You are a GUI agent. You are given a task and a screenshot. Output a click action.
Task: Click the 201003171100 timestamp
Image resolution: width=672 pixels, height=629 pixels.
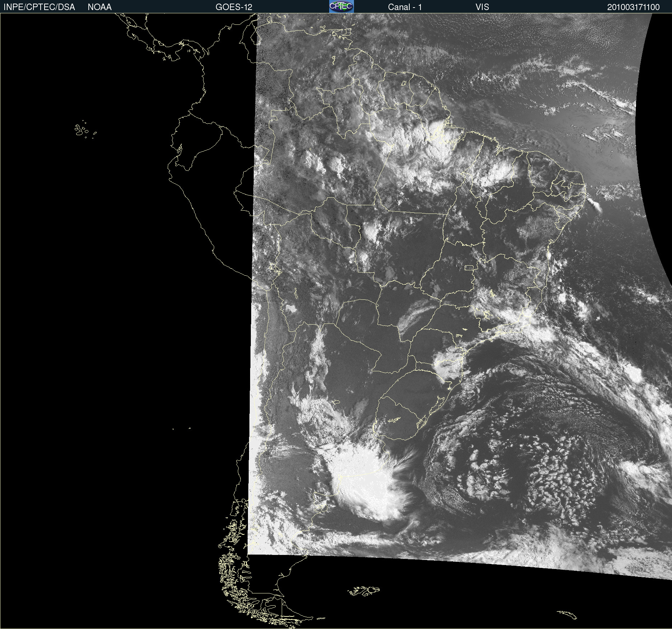pyautogui.click(x=634, y=7)
